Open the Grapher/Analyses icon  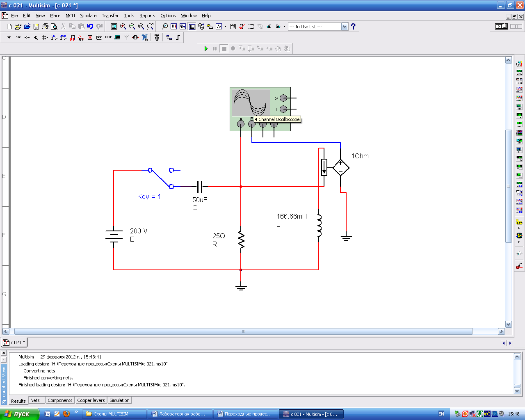click(219, 26)
